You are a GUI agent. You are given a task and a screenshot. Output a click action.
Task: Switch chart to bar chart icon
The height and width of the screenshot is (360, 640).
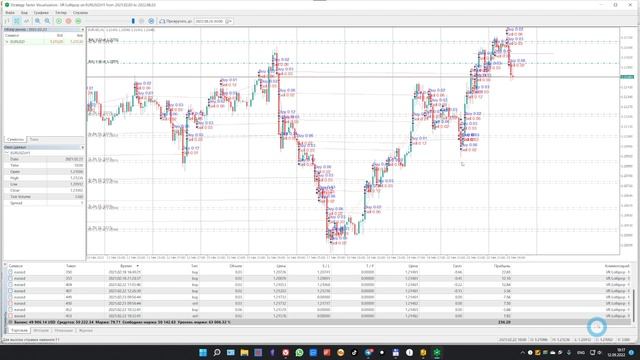7,21
